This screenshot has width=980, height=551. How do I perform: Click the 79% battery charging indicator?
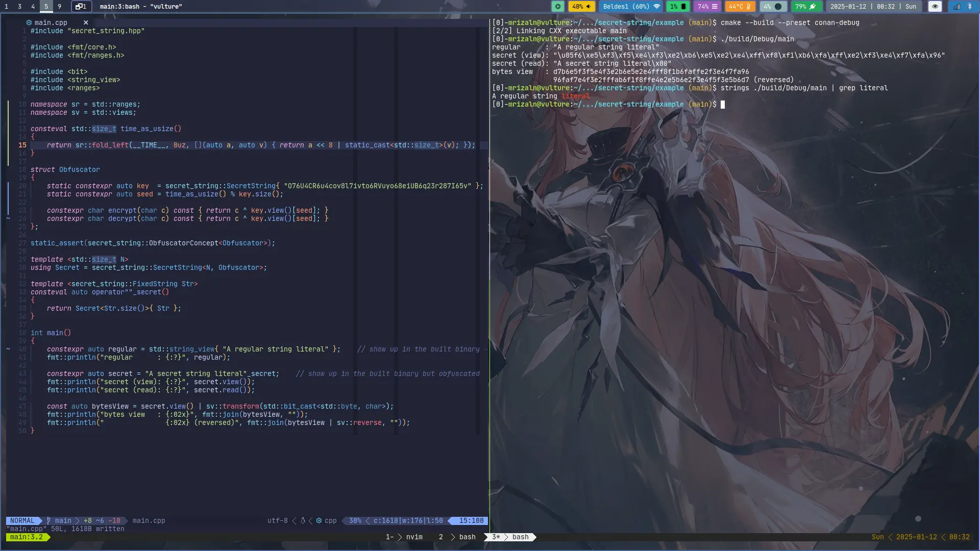[806, 7]
